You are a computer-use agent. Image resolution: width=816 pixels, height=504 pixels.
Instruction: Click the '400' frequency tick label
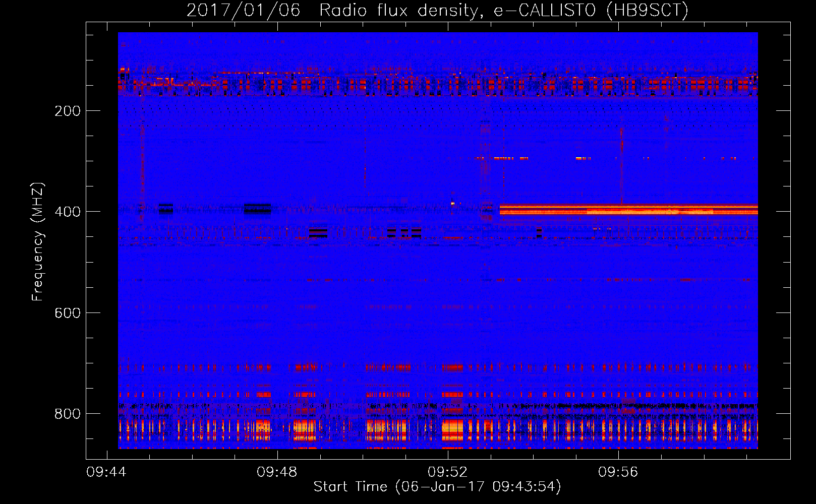click(68, 212)
